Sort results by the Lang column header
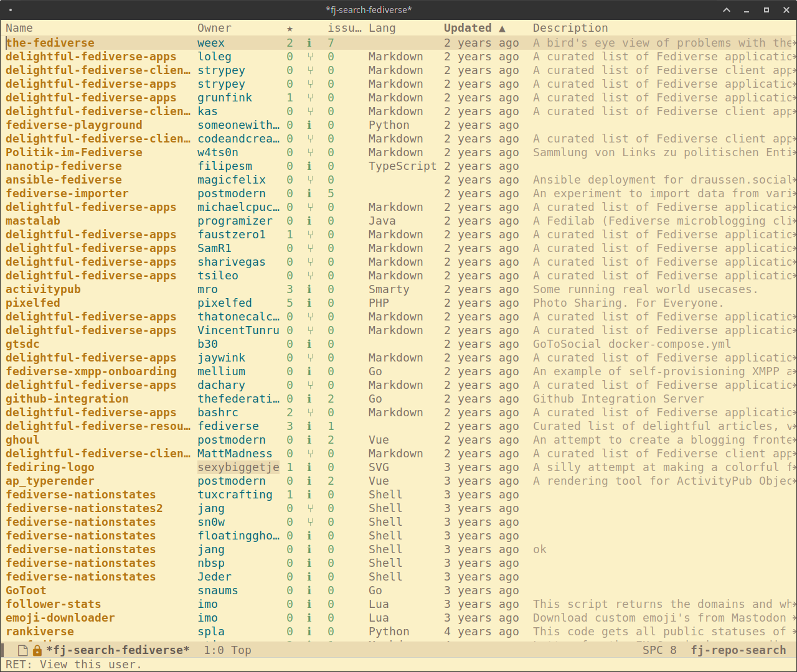The width and height of the screenshot is (797, 672). [x=382, y=28]
